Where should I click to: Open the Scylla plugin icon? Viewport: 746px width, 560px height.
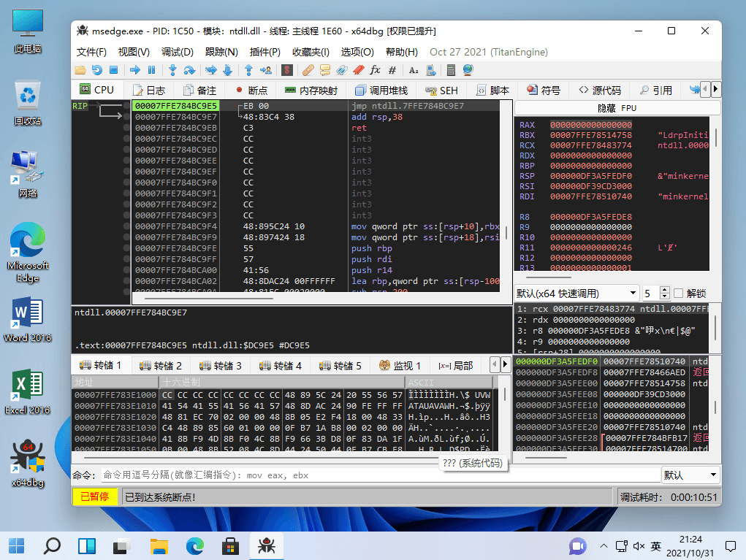(287, 70)
